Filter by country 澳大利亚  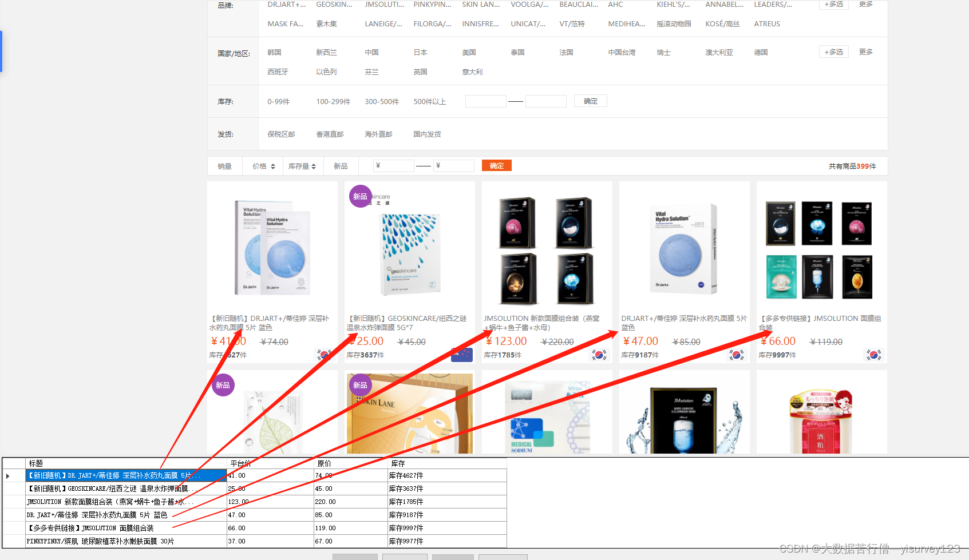(719, 53)
